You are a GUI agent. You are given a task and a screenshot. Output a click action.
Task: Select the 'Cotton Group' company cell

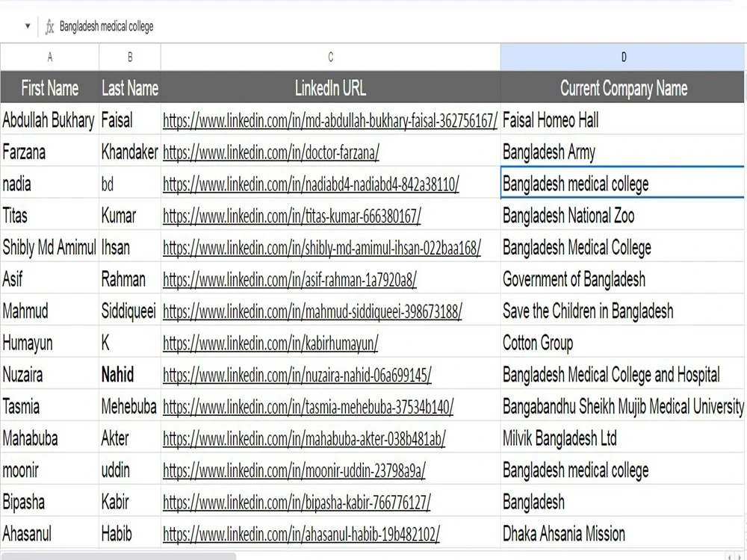[622, 343]
